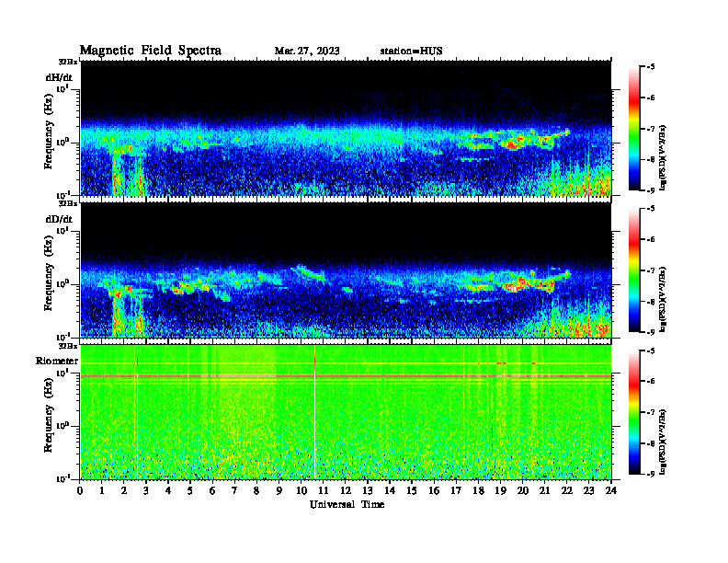Click the red horizontal band in Riometer panel
The height and width of the screenshot is (563, 728).
346,376
